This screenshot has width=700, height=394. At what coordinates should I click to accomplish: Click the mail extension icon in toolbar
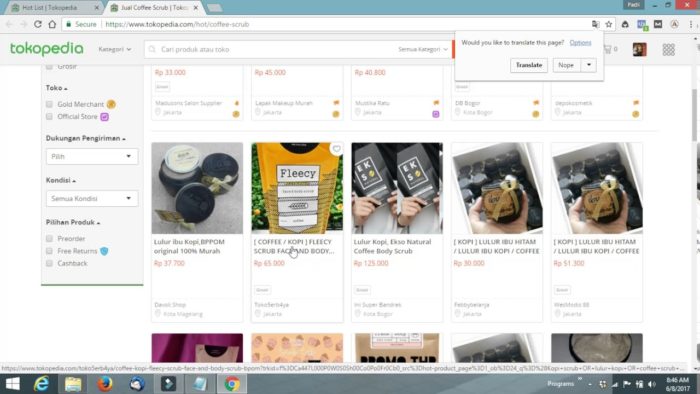tap(658, 24)
